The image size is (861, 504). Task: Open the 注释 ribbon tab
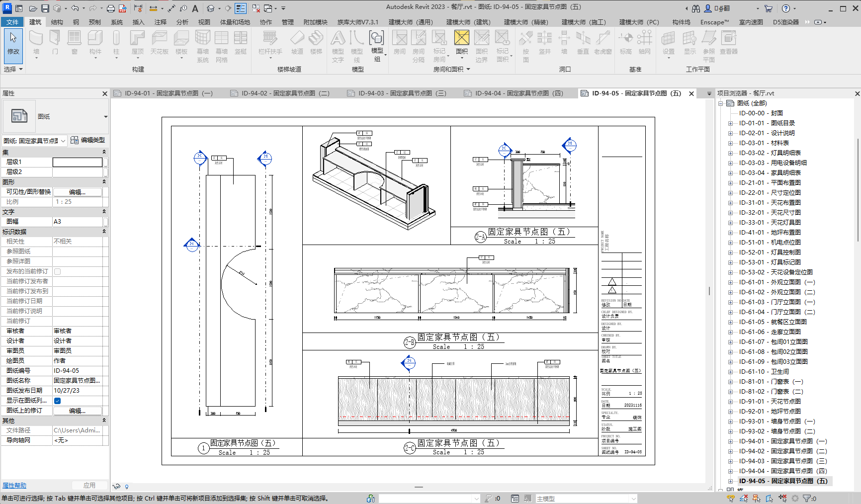(x=160, y=22)
